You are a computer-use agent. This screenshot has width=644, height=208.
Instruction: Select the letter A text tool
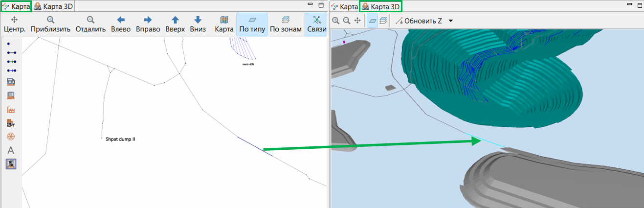click(x=11, y=150)
